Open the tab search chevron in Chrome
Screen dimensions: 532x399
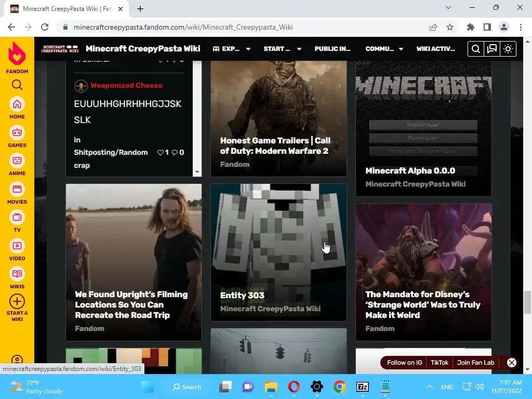tap(448, 7)
